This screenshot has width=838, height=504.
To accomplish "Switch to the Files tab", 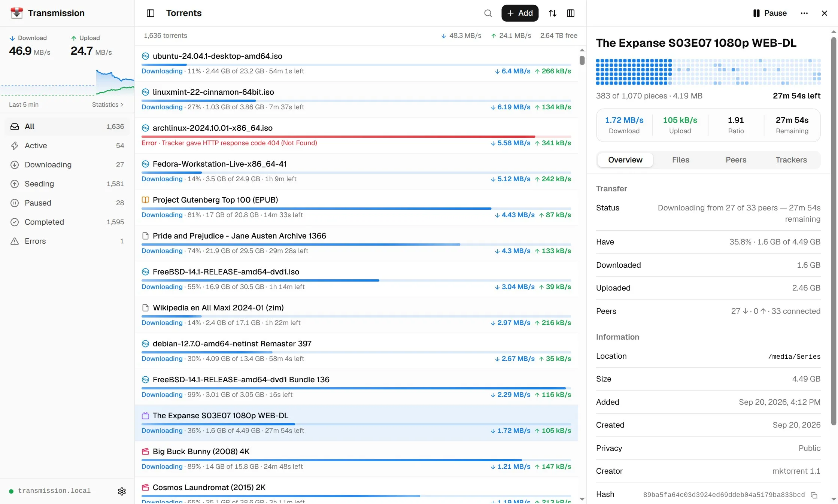I will click(x=680, y=160).
